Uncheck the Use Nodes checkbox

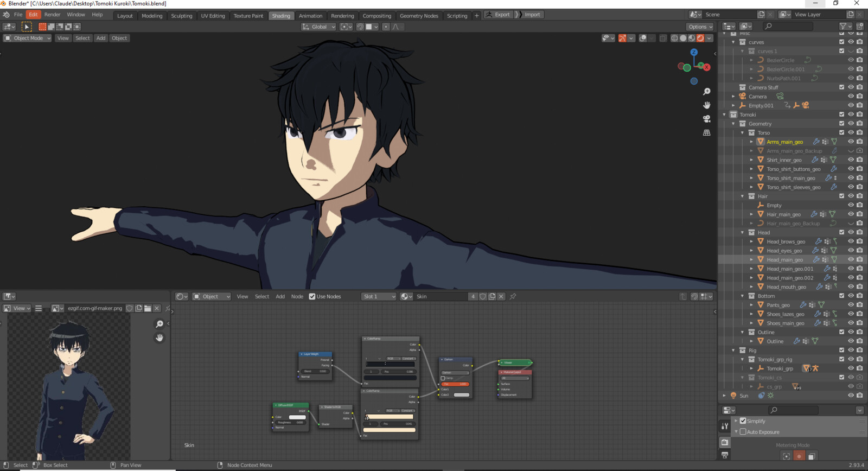point(312,296)
